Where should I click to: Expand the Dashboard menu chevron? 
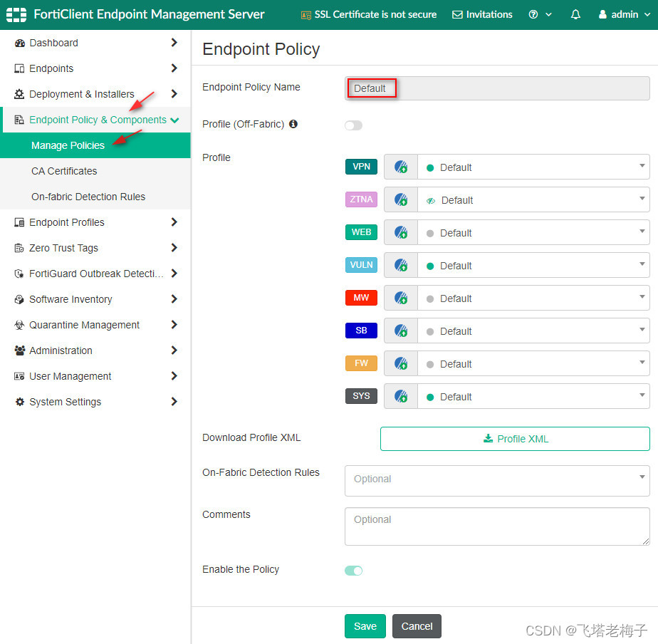point(174,43)
